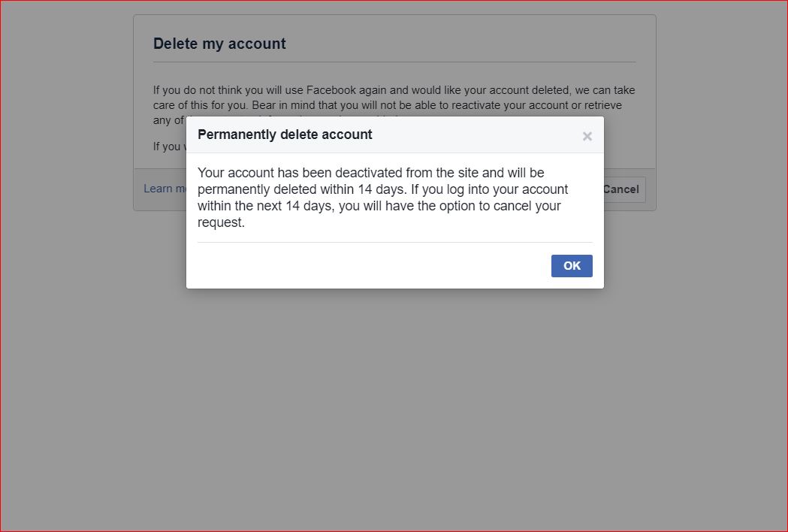Click the 'Delete my account' heading

[x=219, y=44]
